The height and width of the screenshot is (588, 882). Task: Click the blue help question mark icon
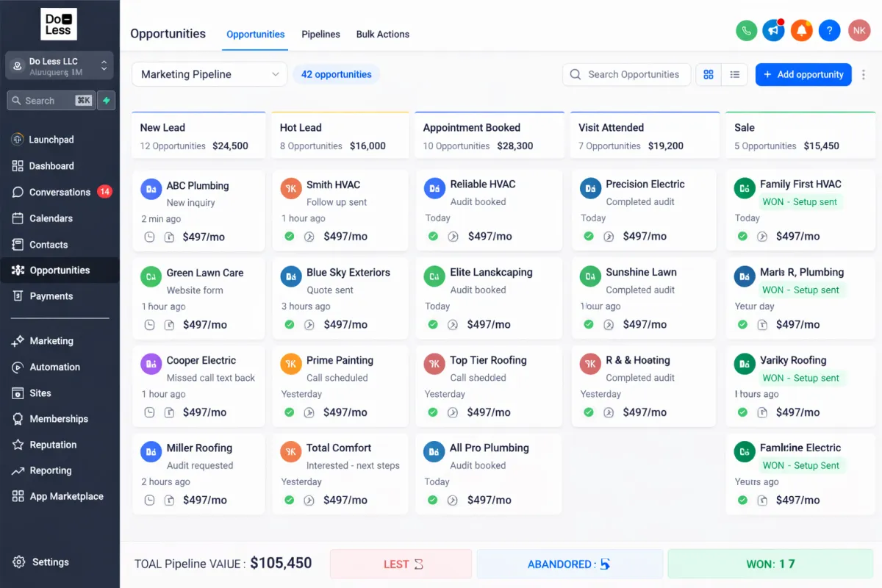(x=829, y=30)
